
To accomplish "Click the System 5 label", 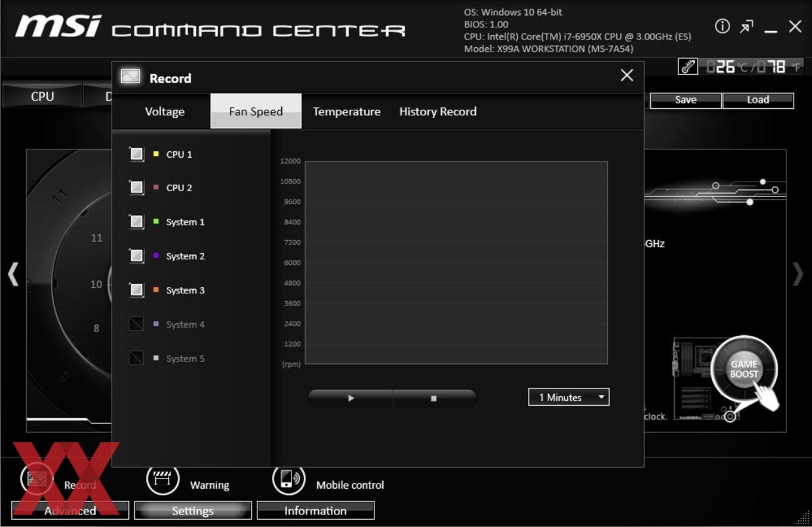I will [x=185, y=359].
